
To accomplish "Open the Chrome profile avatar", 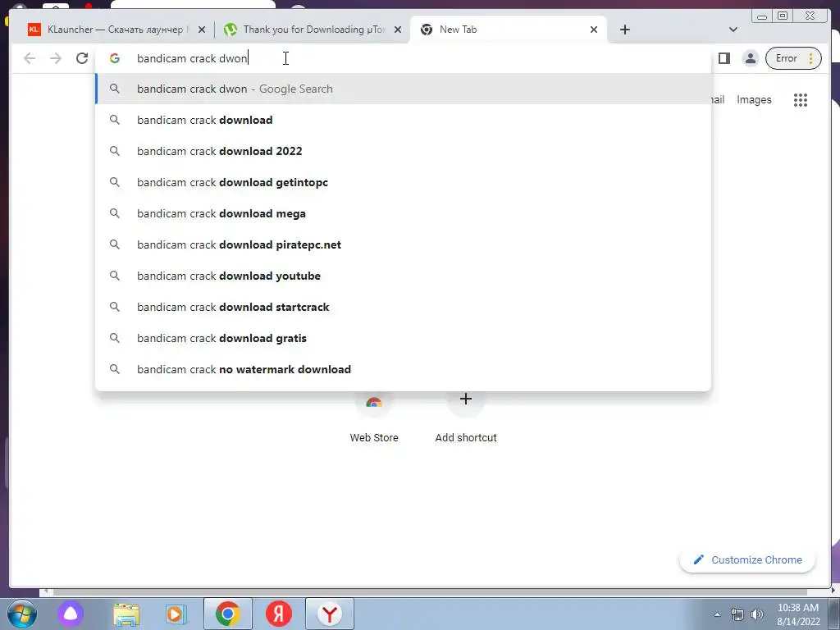I will click(751, 58).
